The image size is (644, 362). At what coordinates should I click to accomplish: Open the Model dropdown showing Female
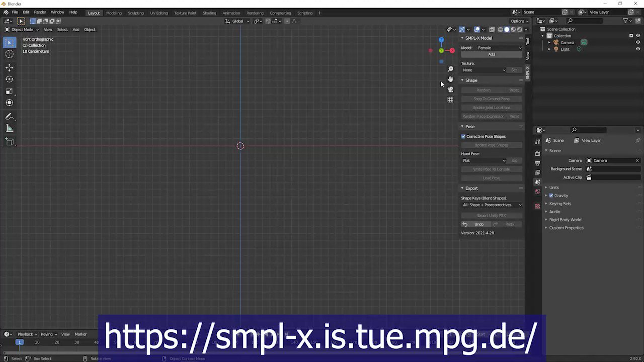click(x=499, y=48)
